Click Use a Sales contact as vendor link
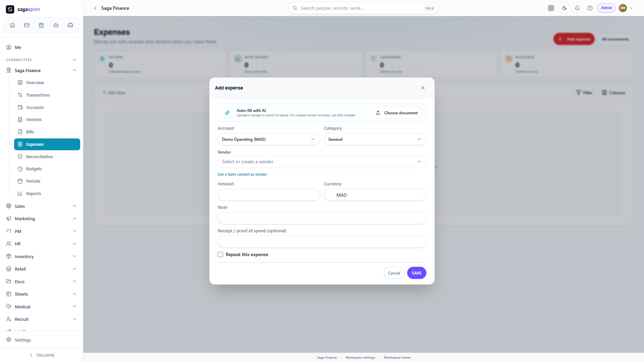 (242, 174)
